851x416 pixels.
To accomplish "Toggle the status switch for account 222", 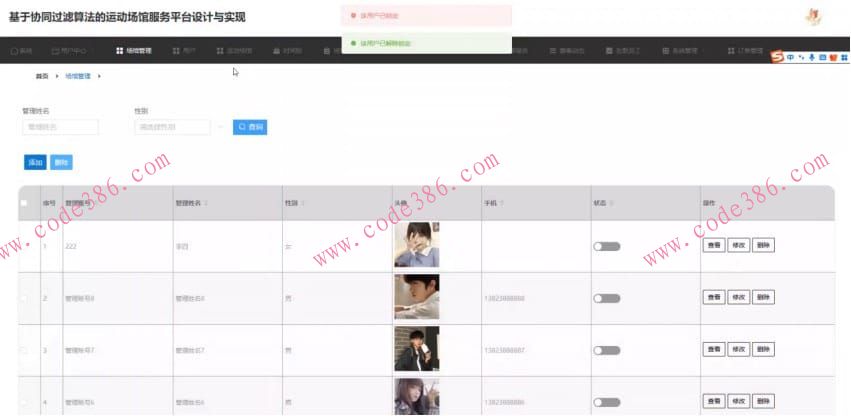I will [x=607, y=247].
